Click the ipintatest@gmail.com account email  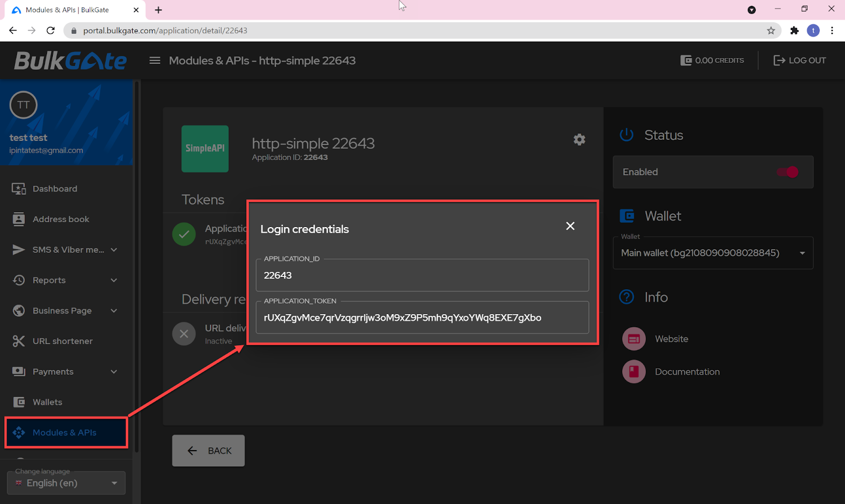(x=46, y=150)
